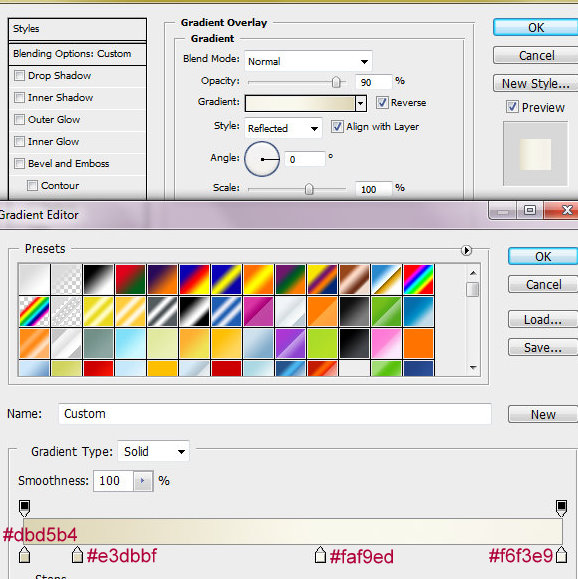
Task: Select the #faf9ed color stop marker
Action: [x=320, y=555]
